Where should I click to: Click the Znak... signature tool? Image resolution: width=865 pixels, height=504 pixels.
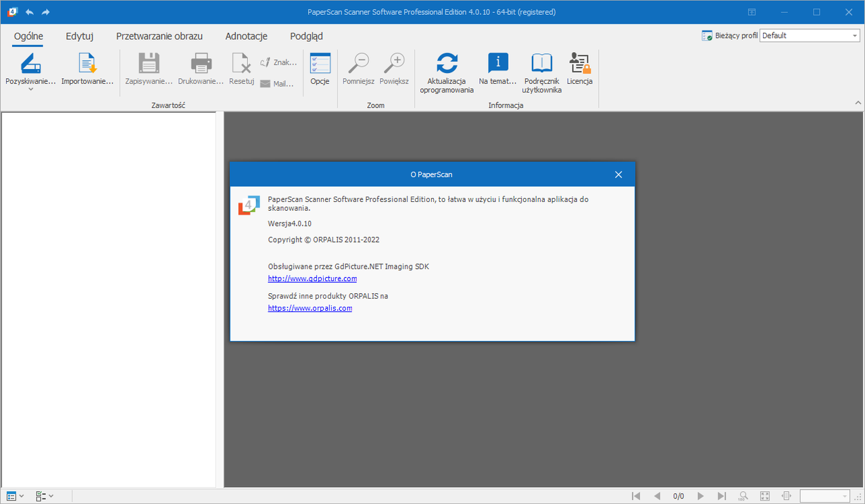278,62
